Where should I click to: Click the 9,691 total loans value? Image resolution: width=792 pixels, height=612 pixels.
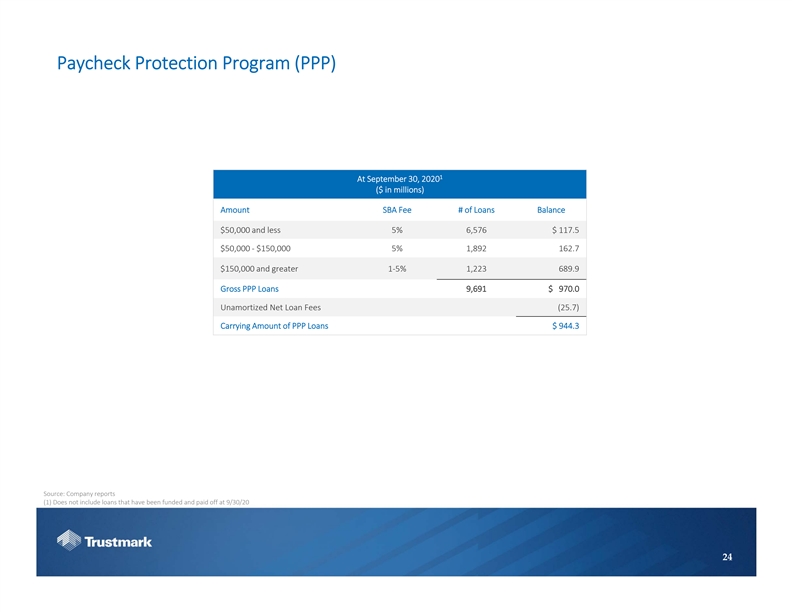point(476,288)
